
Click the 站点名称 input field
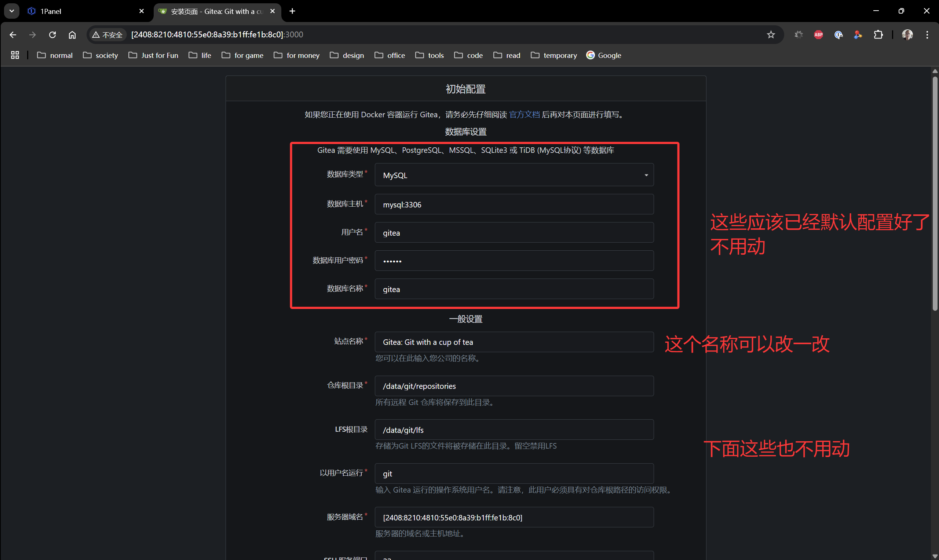tap(514, 342)
